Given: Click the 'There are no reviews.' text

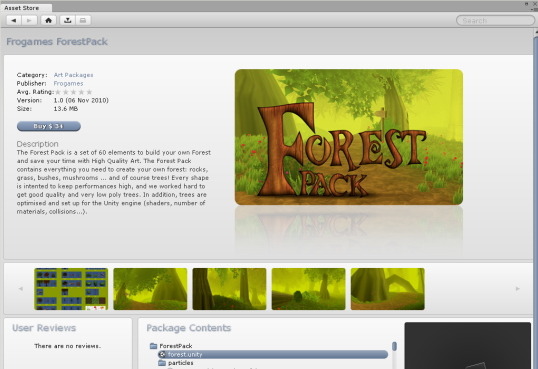Looking at the screenshot, I should point(68,346).
